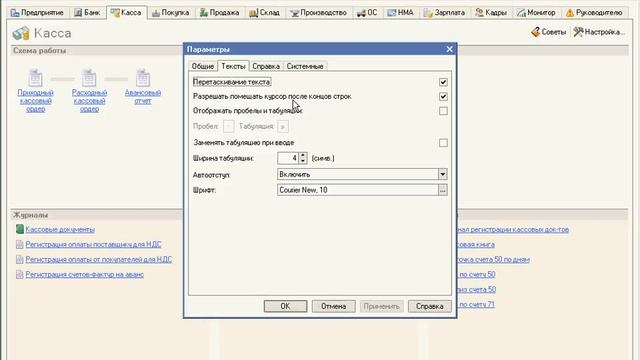Open Регистрация оплаты поставщику для НДС link
Screen dimensions: 640x360
[x=93, y=244]
